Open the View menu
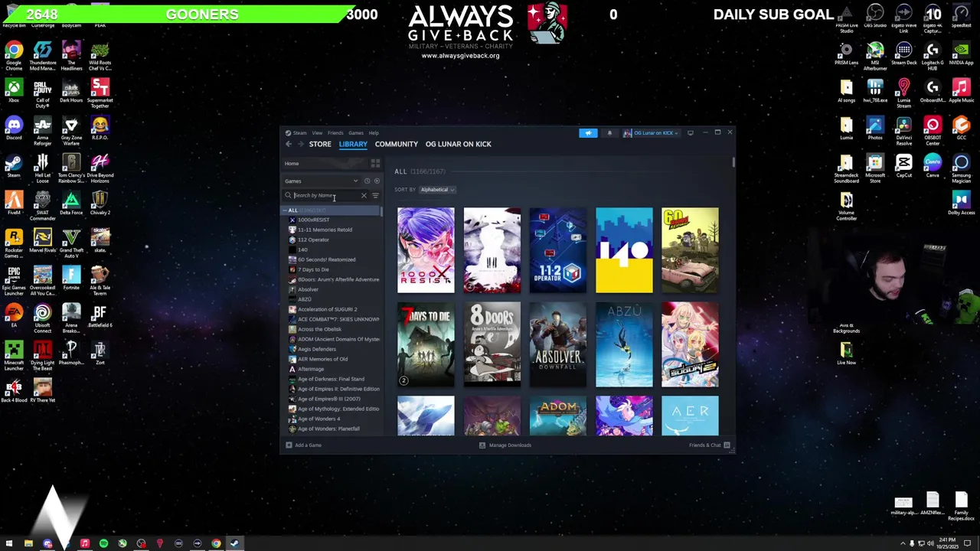Image resolution: width=980 pixels, height=551 pixels. click(317, 133)
